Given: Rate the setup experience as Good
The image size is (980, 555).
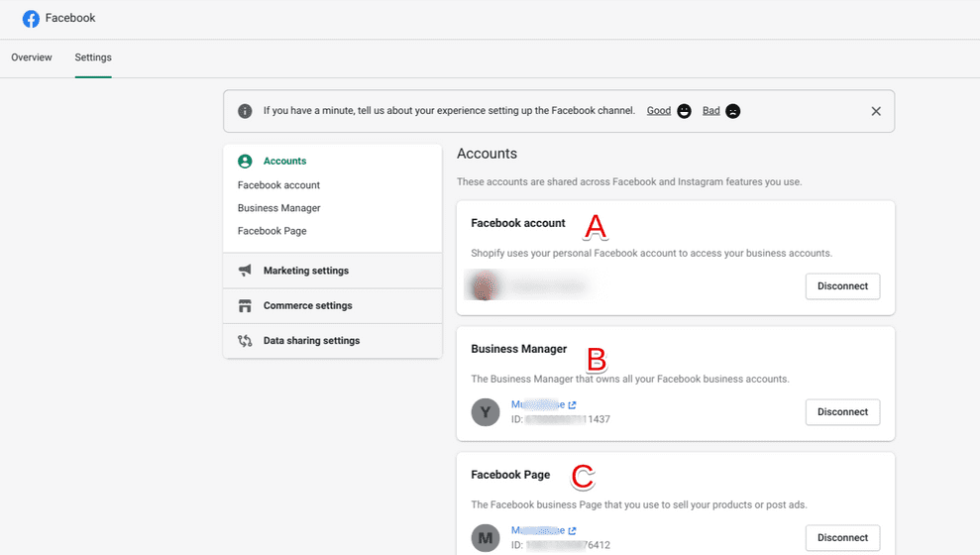Looking at the screenshot, I should pyautogui.click(x=659, y=111).
